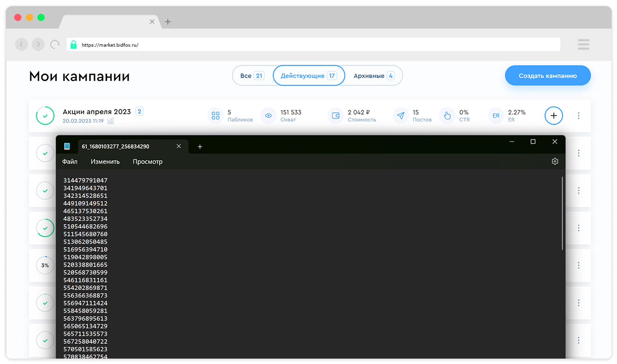Click the macOS yellow minimize dot
This screenshot has height=364, width=617.
[x=29, y=17]
